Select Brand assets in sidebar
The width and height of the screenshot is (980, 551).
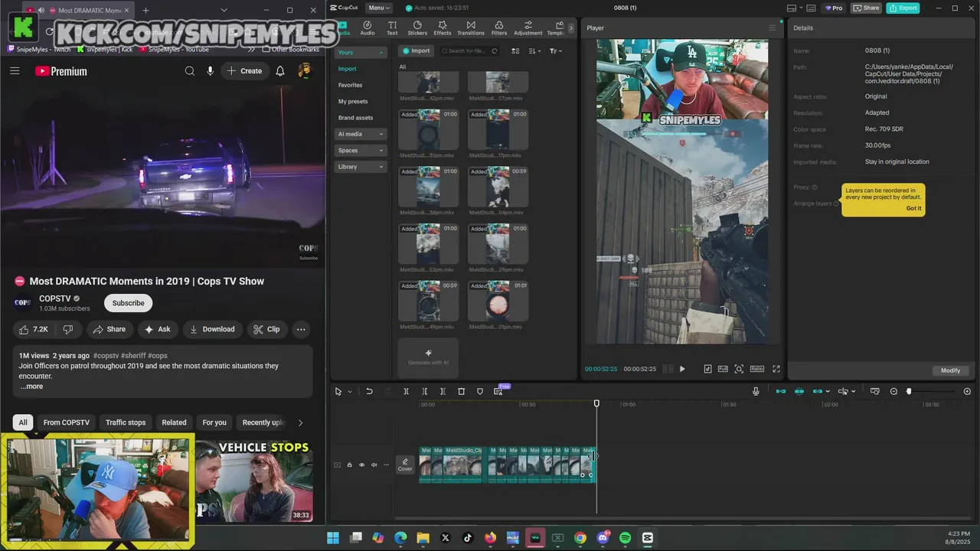coord(356,118)
